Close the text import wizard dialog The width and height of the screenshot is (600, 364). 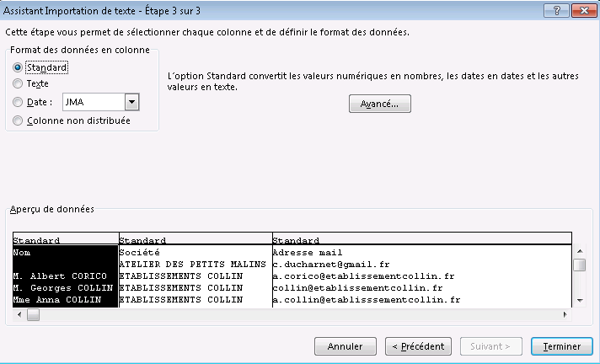[581, 9]
